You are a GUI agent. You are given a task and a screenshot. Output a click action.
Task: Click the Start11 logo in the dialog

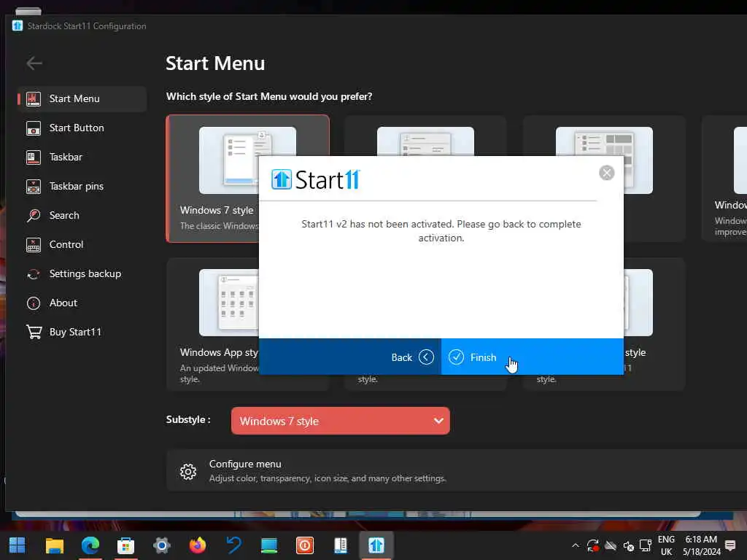(315, 179)
